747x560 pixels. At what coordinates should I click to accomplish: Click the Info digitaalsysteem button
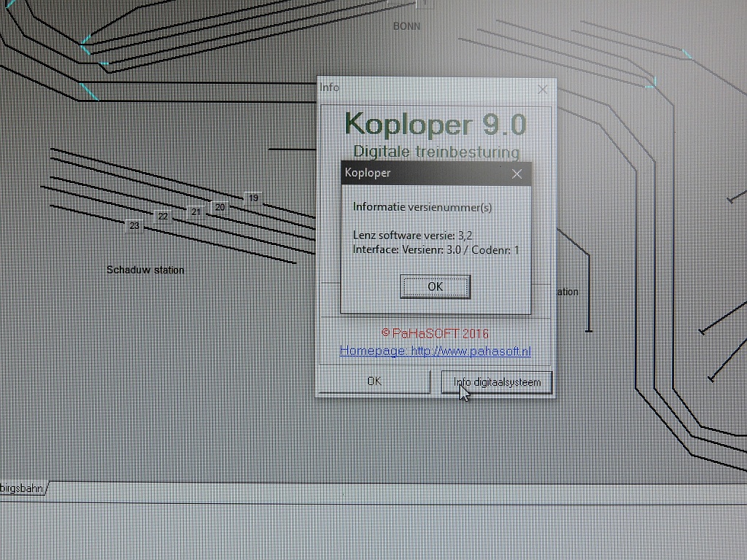pos(497,382)
